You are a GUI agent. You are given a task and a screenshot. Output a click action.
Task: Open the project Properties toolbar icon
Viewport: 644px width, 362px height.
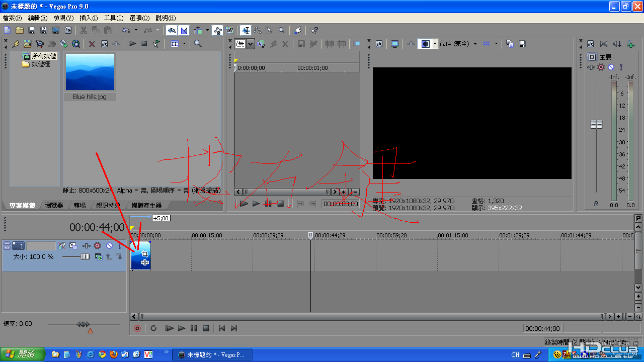pyautogui.click(x=68, y=30)
